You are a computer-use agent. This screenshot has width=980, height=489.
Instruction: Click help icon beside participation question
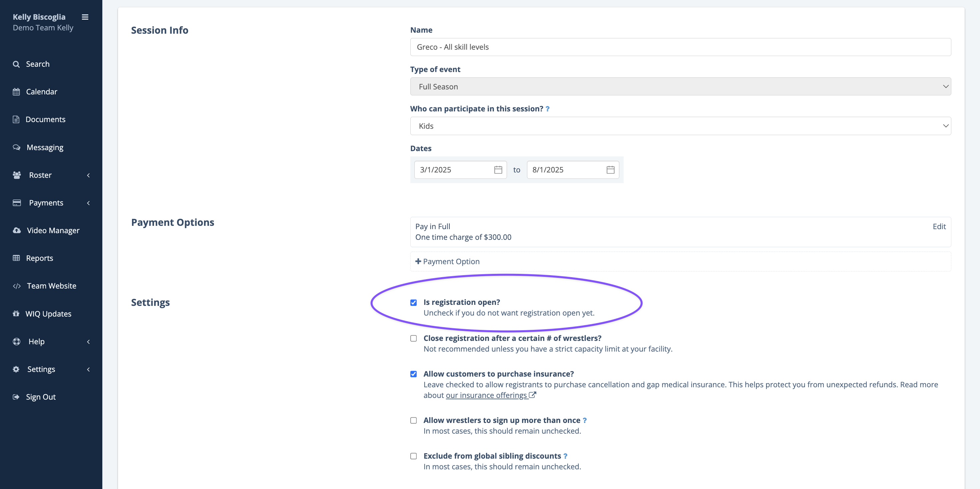[x=547, y=109]
